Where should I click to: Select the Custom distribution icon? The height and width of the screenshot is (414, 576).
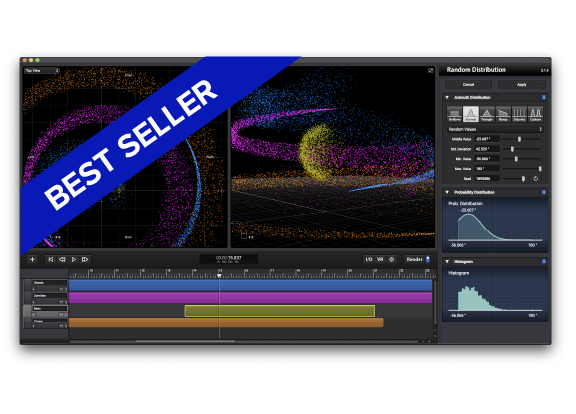[x=535, y=114]
